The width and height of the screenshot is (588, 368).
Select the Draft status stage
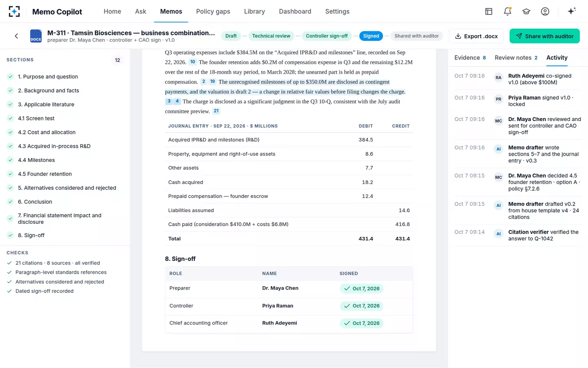[231, 36]
